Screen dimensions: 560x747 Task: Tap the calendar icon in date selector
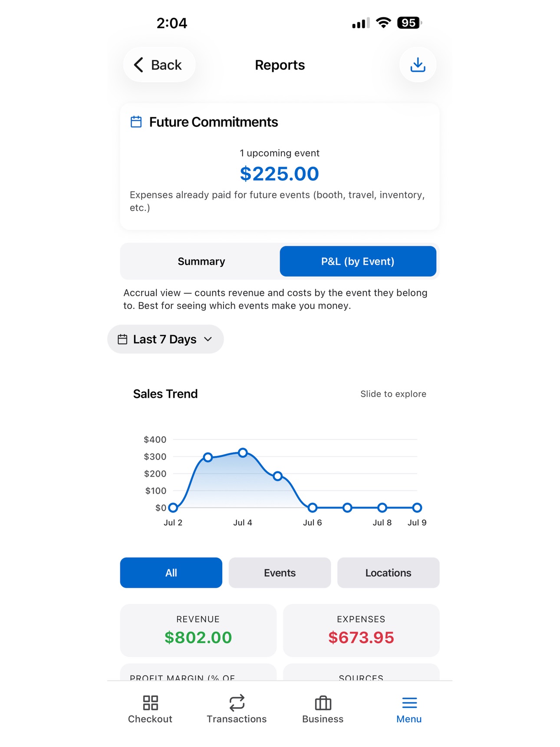click(122, 339)
